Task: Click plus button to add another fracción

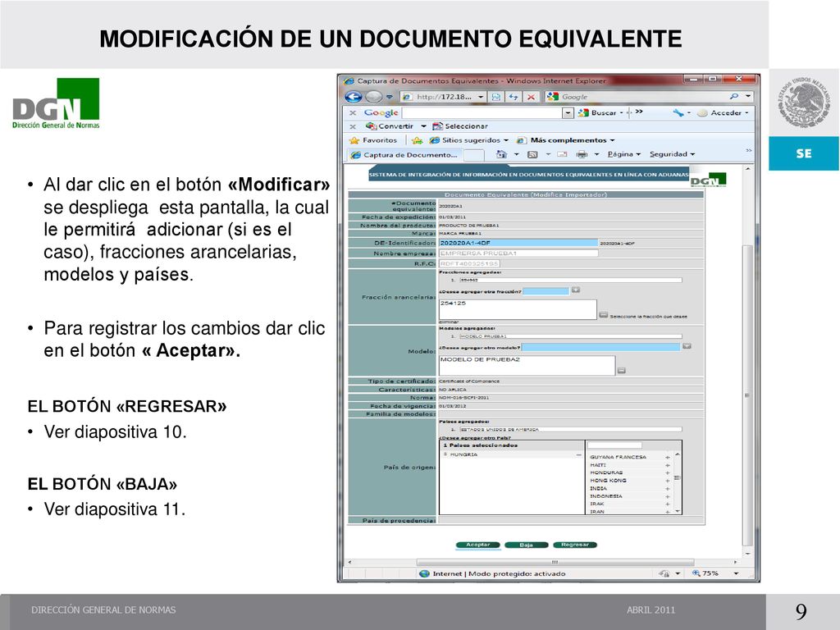Action: point(575,290)
